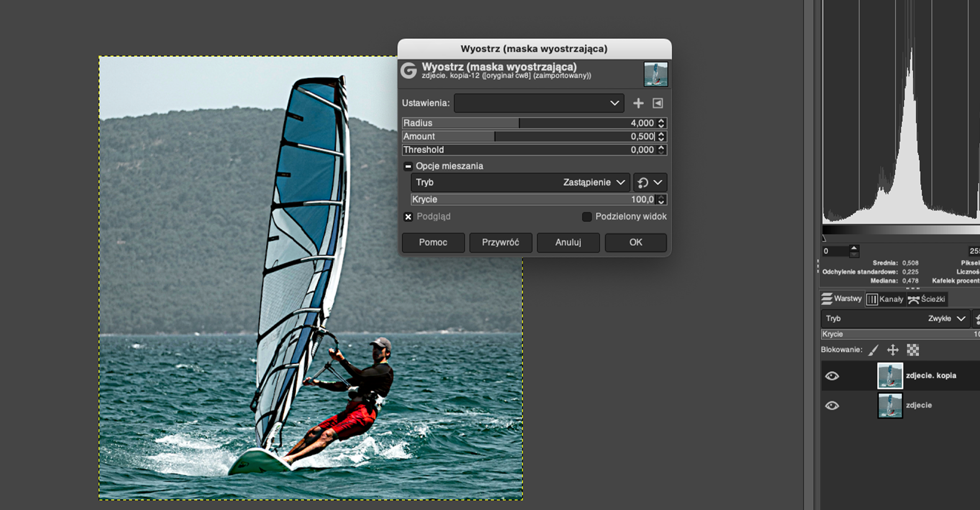Screen dimensions: 980x510
Task: Toggle lock position move icon
Action: tap(893, 350)
